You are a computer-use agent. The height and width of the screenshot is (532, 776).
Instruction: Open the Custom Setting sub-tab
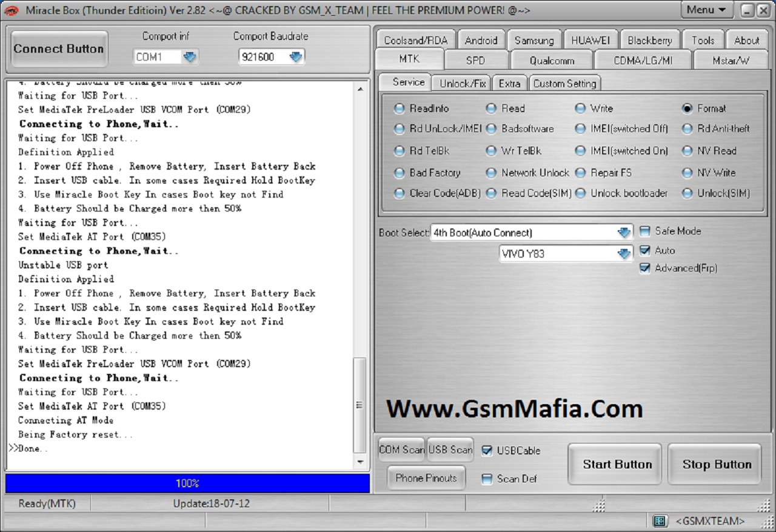[x=565, y=84]
